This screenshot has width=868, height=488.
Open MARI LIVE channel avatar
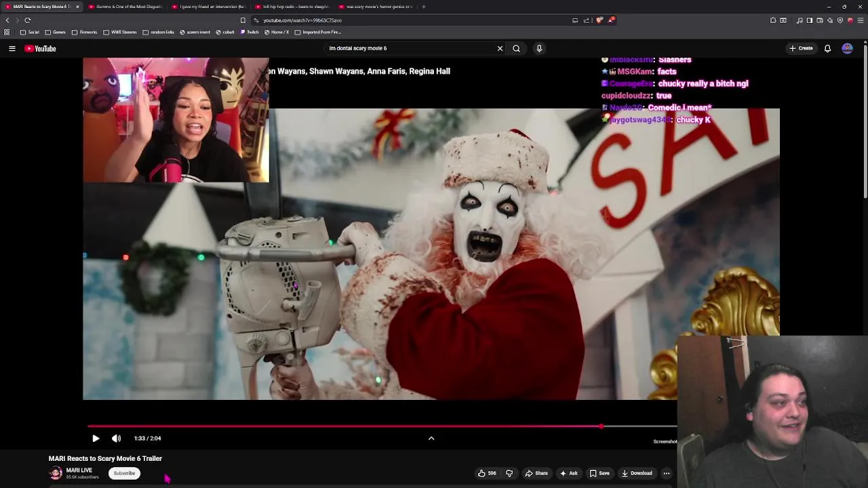pyautogui.click(x=56, y=473)
